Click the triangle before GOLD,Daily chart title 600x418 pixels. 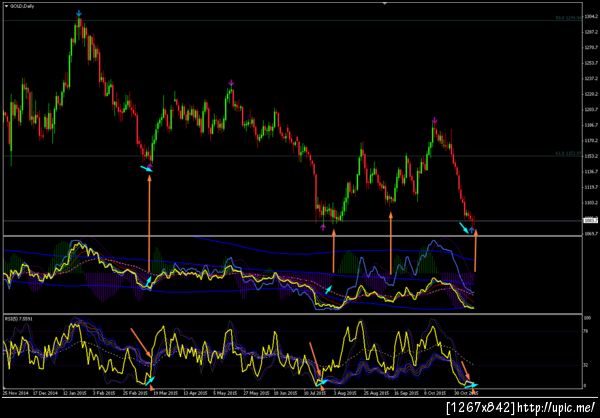pos(7,6)
